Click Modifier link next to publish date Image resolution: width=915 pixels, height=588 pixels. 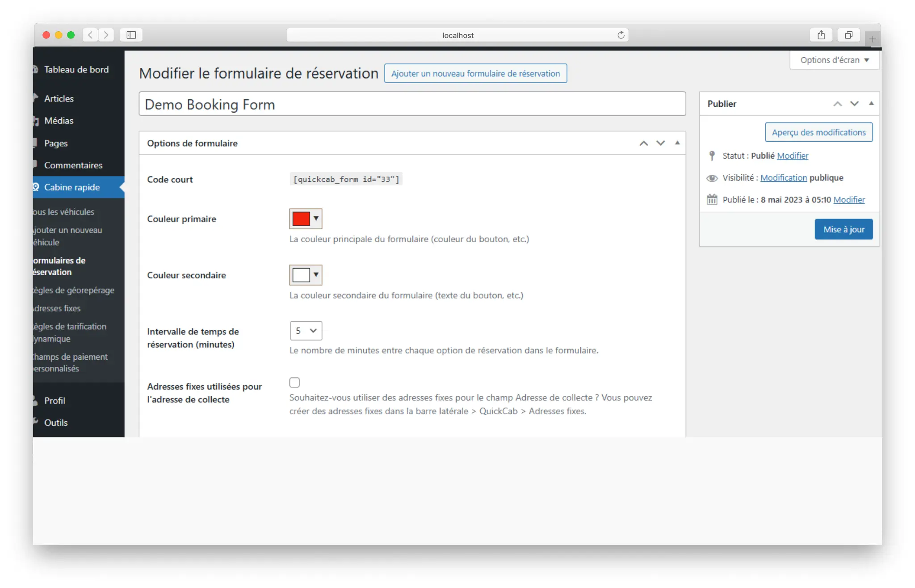[849, 200]
